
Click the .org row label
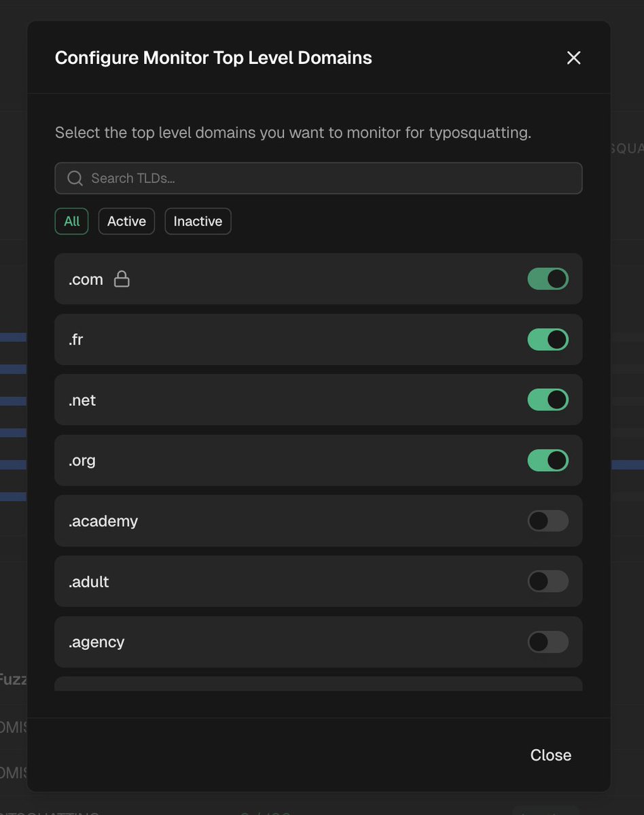click(82, 460)
